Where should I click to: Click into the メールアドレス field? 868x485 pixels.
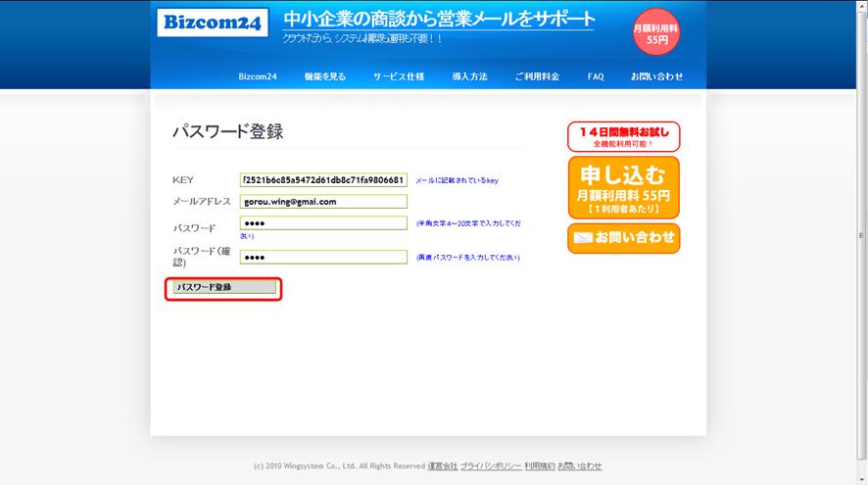click(x=323, y=202)
